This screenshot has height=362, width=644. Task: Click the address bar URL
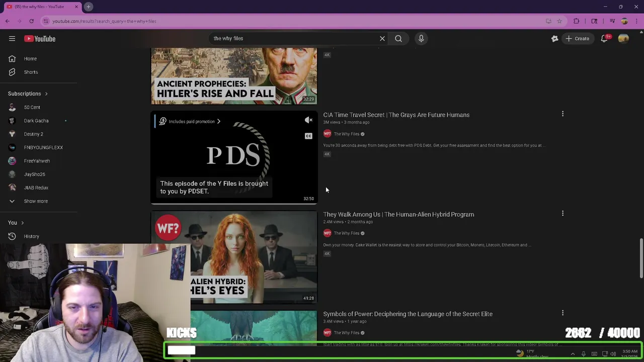click(104, 21)
